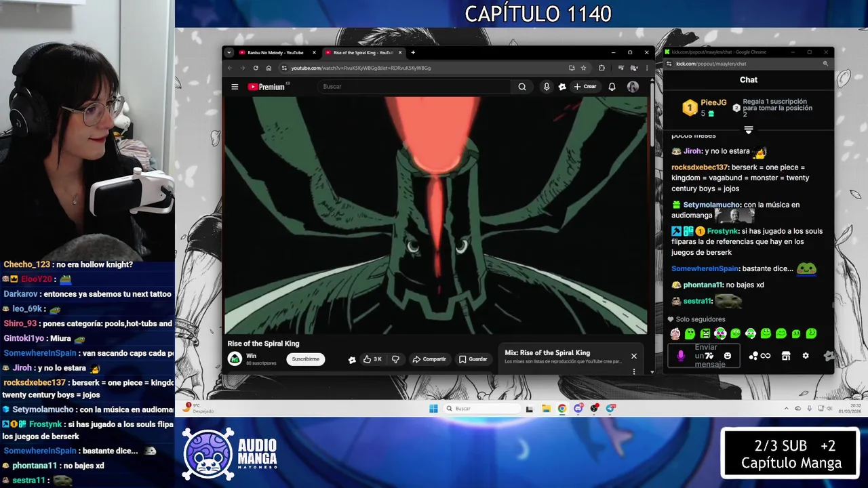Click the Win channel avatar
The width and height of the screenshot is (868, 488).
click(235, 359)
